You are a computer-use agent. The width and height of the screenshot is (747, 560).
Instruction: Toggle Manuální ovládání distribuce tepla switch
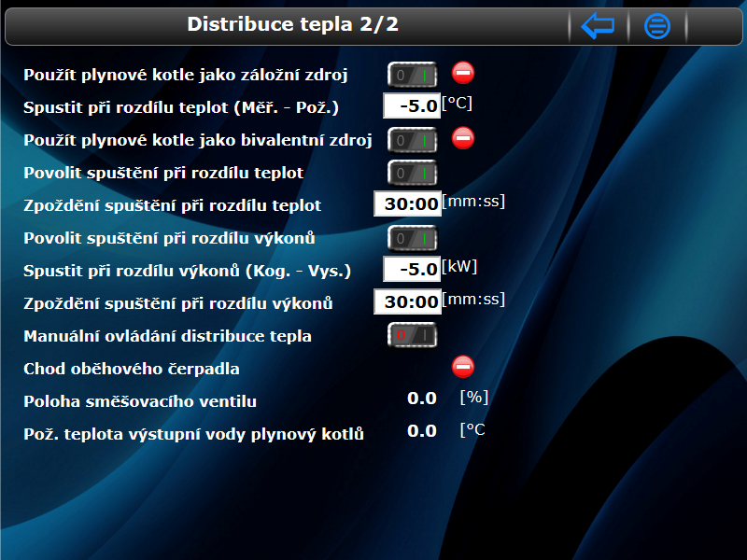point(412,335)
